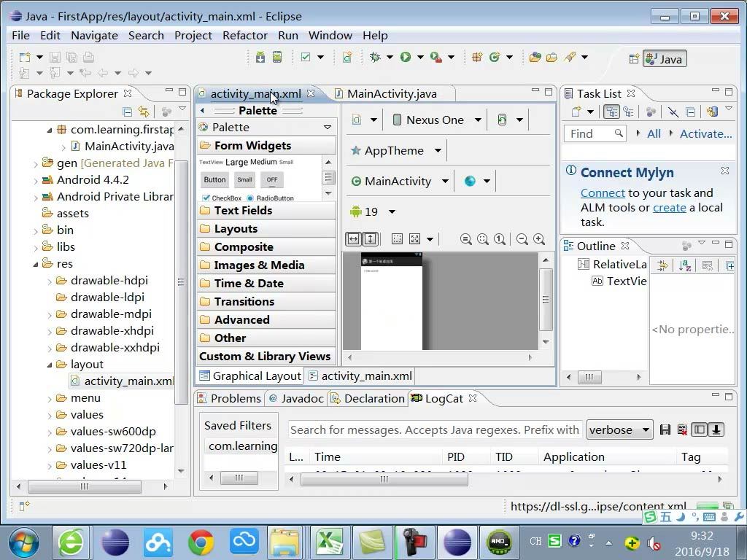The width and height of the screenshot is (747, 560).
Task: Click the Open Perspective icon
Action: (634, 59)
